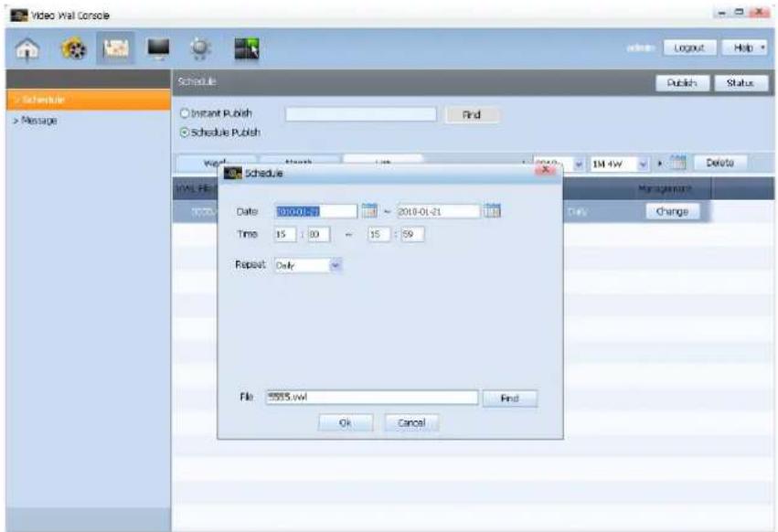Open start date calendar picker
The width and height of the screenshot is (778, 532).
[369, 210]
